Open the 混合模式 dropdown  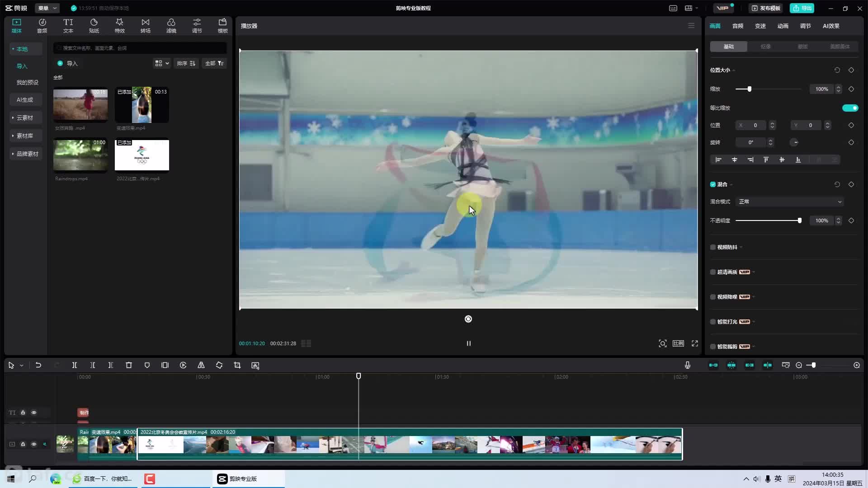click(790, 202)
